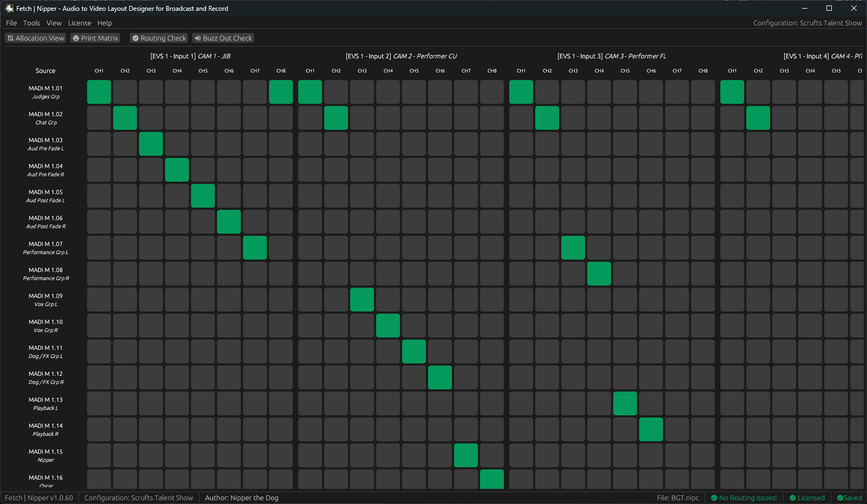Click the Saved indicator icon

839,498
